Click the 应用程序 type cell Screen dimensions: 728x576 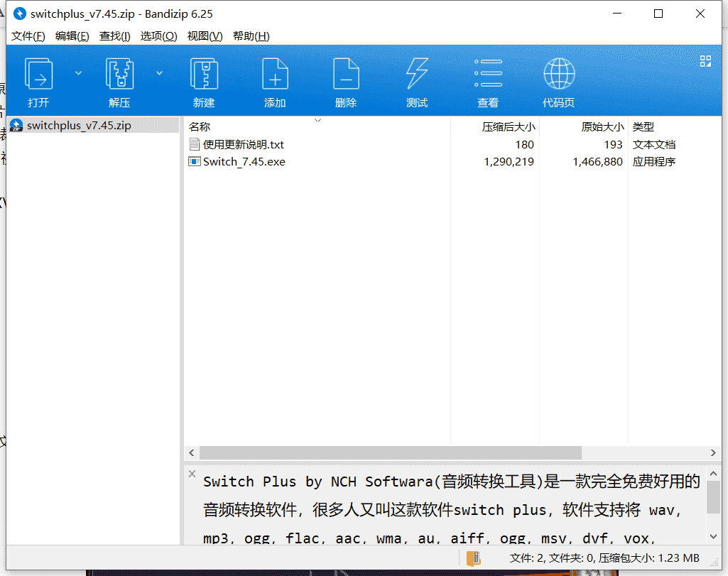[x=653, y=161]
